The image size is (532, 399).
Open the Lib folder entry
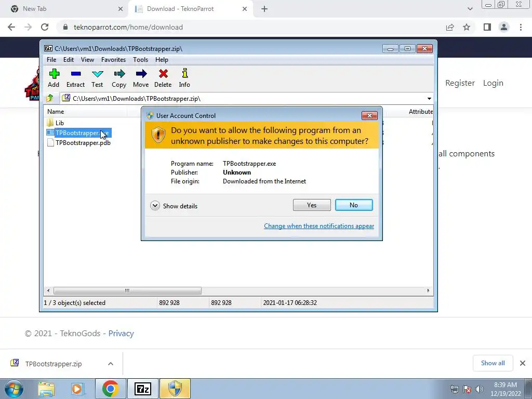click(x=55, y=123)
